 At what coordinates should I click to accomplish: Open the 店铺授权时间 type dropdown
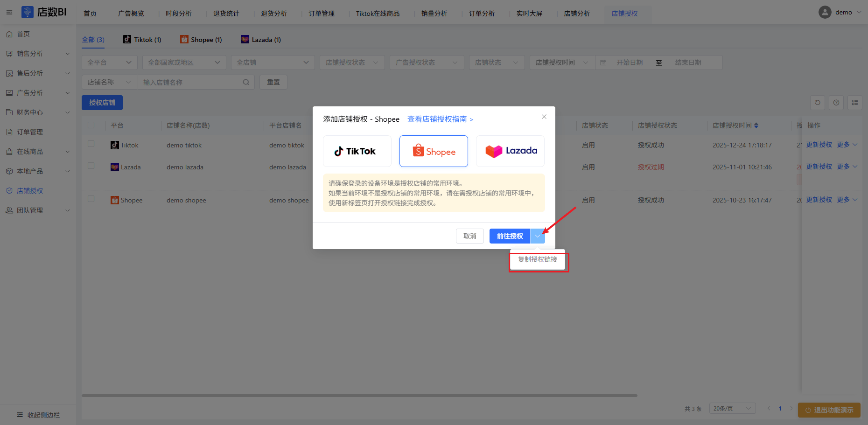tap(562, 63)
